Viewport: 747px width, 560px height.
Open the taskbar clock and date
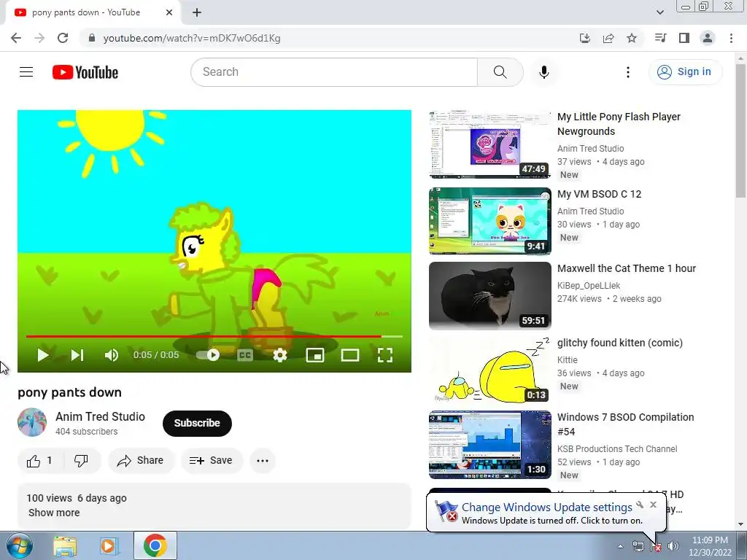pyautogui.click(x=710, y=546)
